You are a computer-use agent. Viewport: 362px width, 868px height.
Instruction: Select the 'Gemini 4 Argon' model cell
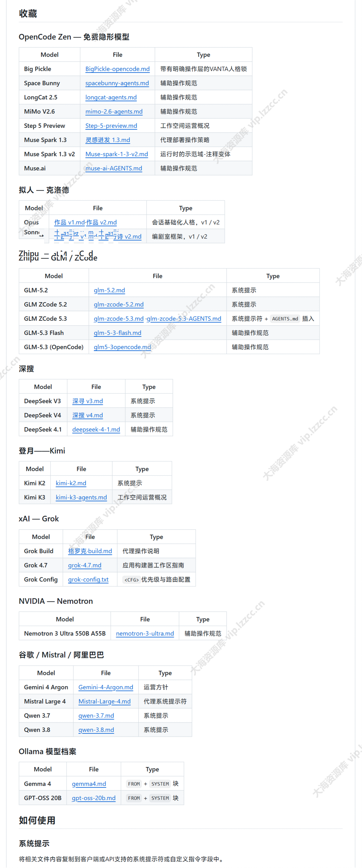[x=46, y=687]
